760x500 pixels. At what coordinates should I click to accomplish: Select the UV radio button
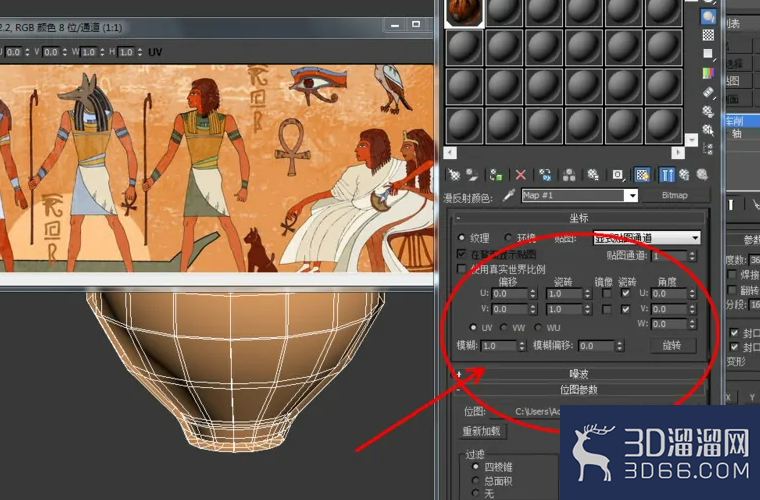pos(473,328)
